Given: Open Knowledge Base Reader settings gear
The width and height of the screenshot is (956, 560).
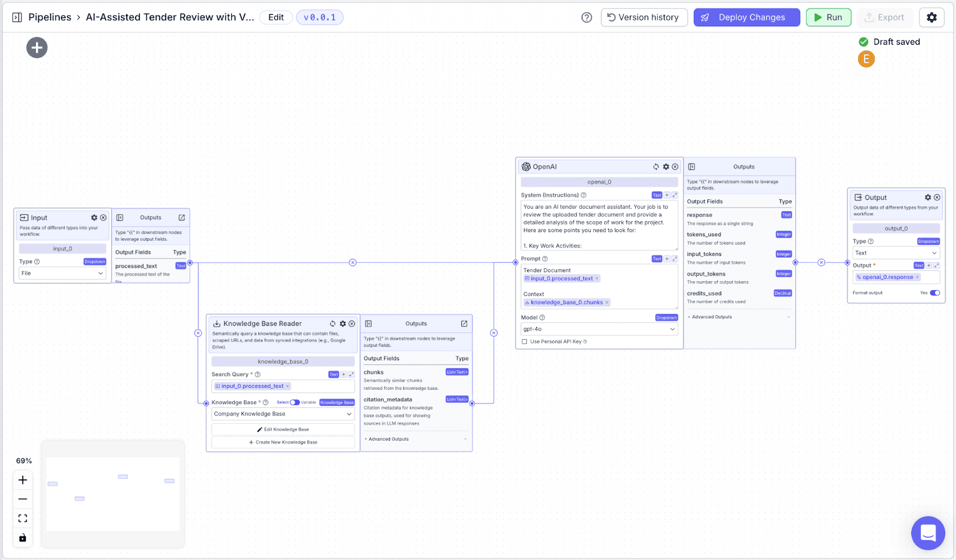Looking at the screenshot, I should tap(342, 324).
